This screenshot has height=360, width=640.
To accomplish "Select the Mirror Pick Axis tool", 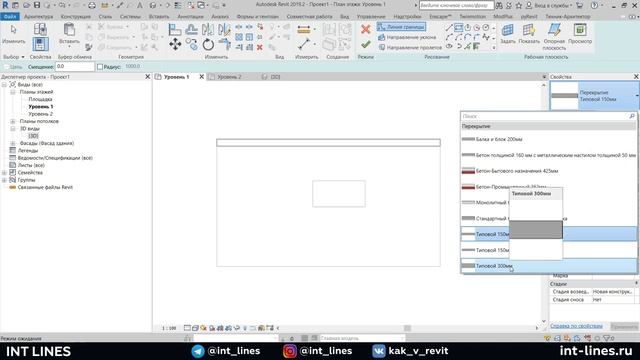I will [208, 29].
